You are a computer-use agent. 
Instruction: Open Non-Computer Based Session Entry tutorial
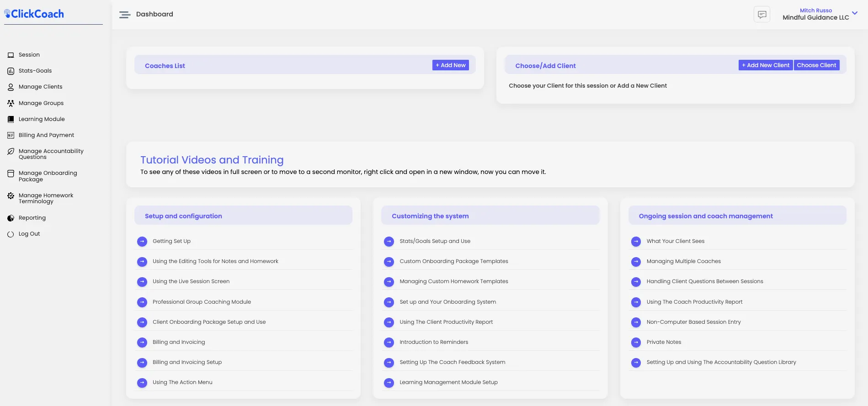693,322
